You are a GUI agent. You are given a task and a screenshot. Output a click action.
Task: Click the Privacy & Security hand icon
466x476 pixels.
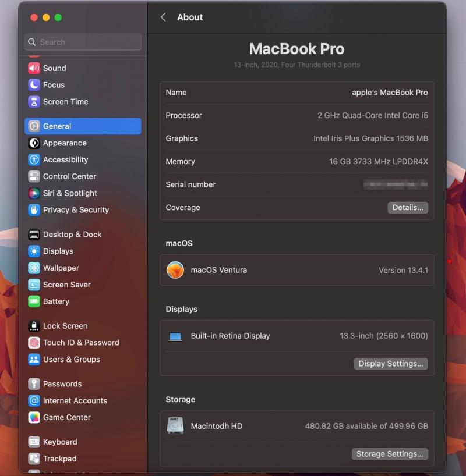click(34, 210)
